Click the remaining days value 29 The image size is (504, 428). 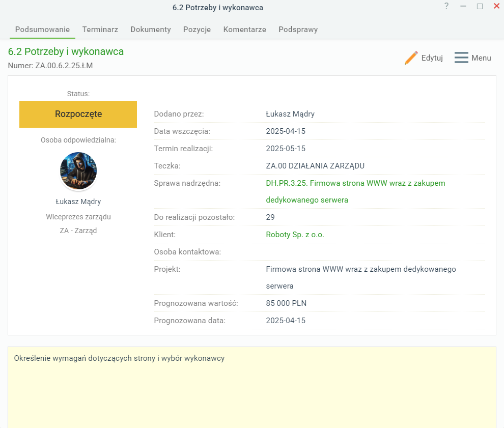270,217
